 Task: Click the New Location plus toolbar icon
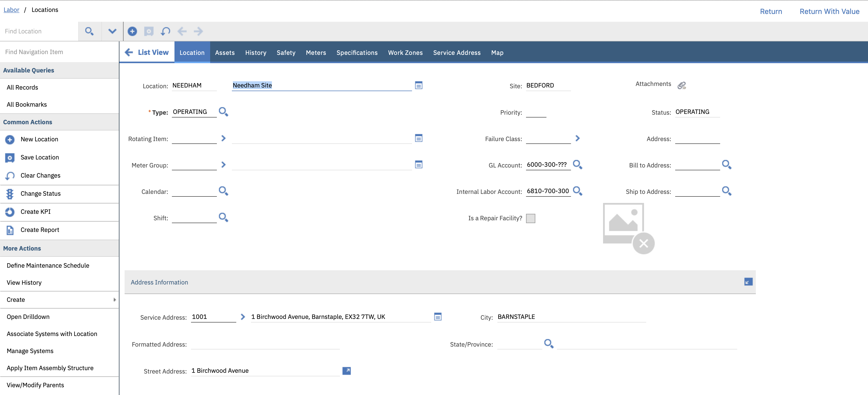coord(132,31)
